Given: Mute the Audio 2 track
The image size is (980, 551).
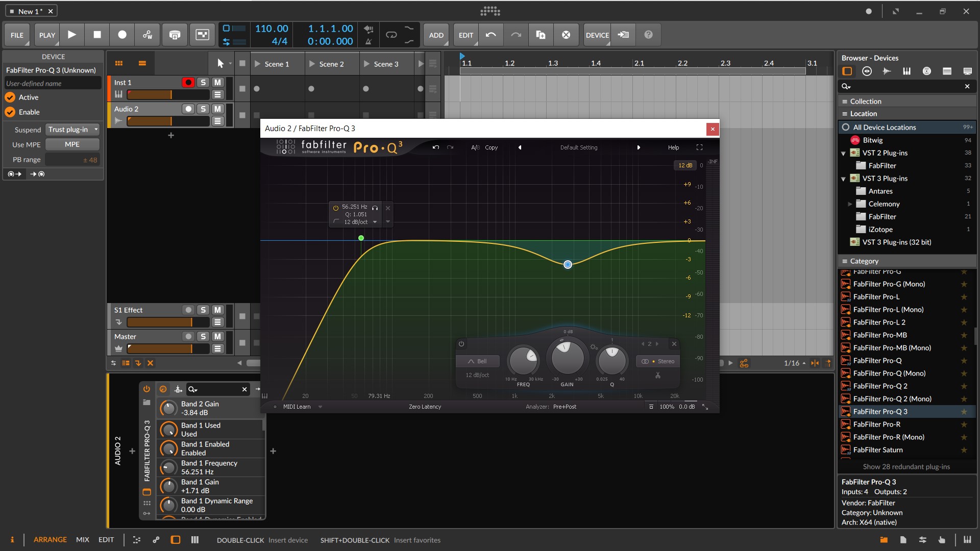Looking at the screenshot, I should pos(217,109).
